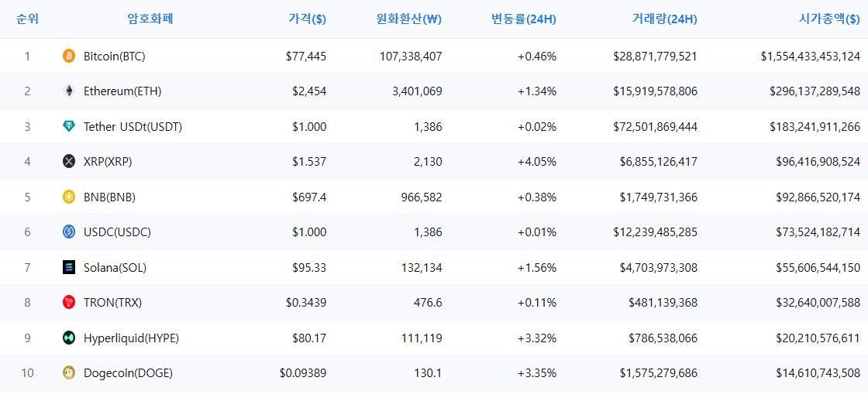
Task: Select Tether volume $72,501,869,444
Action: coord(656,126)
